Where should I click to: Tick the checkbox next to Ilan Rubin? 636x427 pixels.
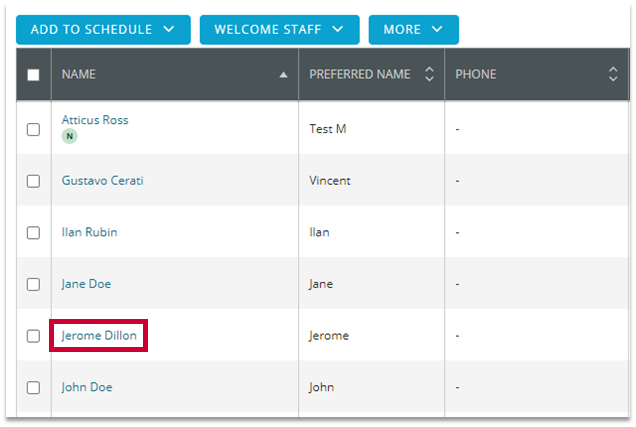tap(33, 233)
